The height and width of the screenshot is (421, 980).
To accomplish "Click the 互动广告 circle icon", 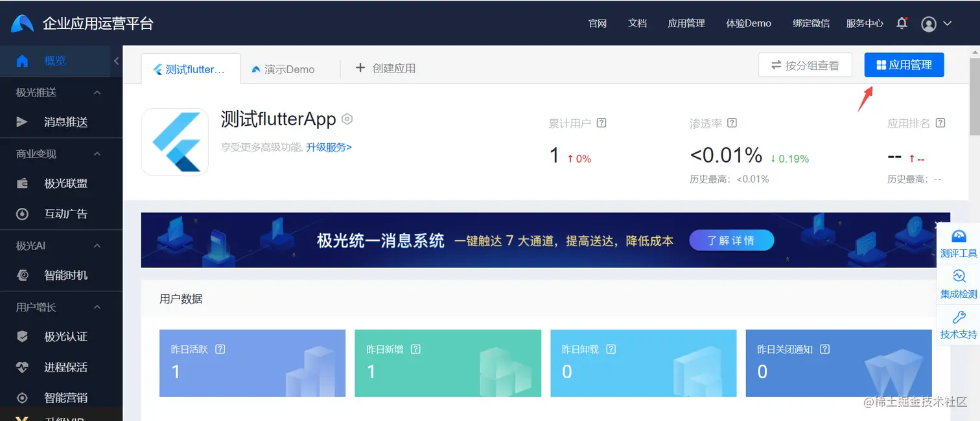I will [x=22, y=214].
